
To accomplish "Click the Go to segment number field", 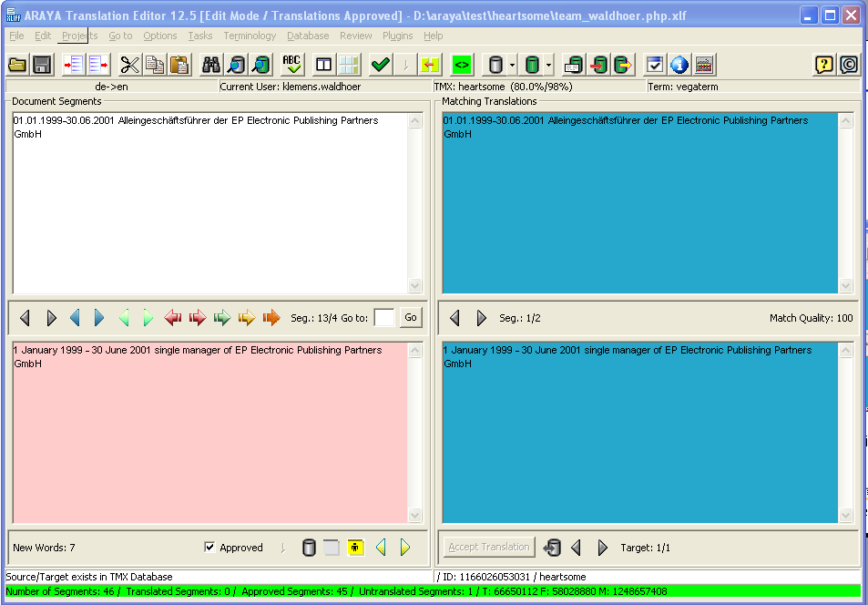I will (x=384, y=318).
